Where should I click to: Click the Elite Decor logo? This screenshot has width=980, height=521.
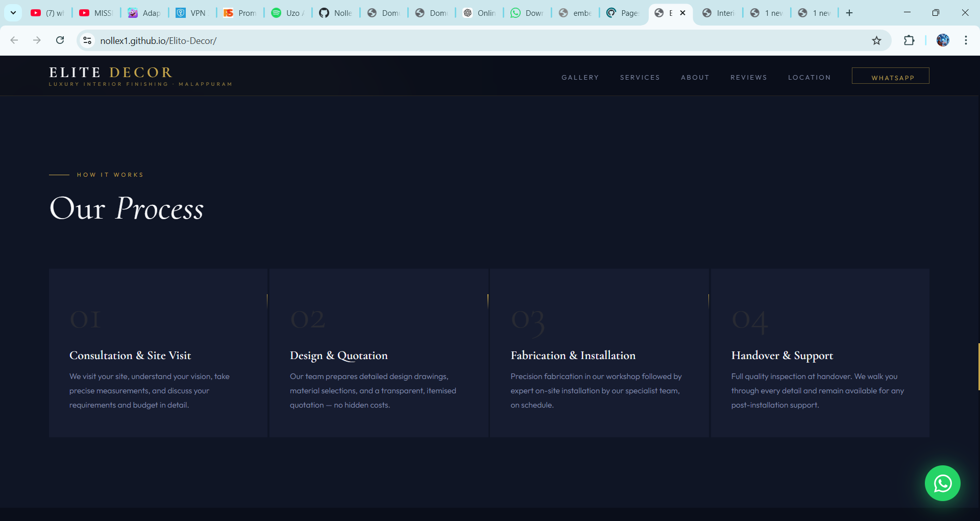coord(111,73)
